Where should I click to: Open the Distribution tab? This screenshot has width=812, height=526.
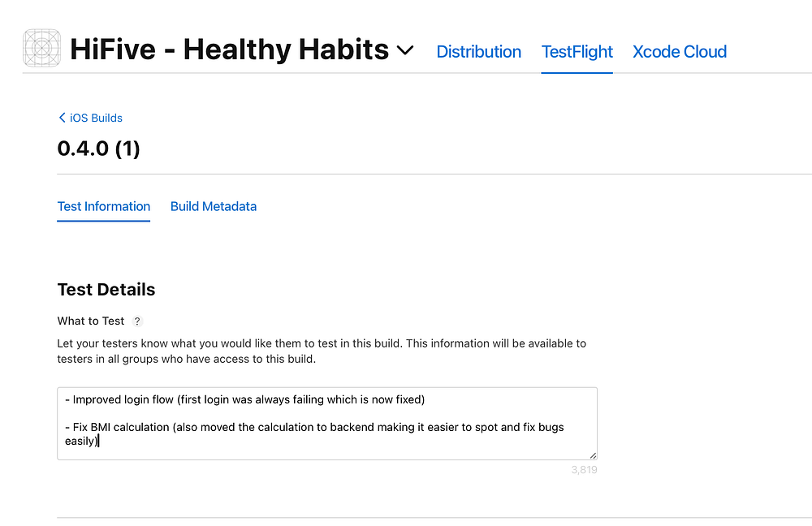[478, 52]
